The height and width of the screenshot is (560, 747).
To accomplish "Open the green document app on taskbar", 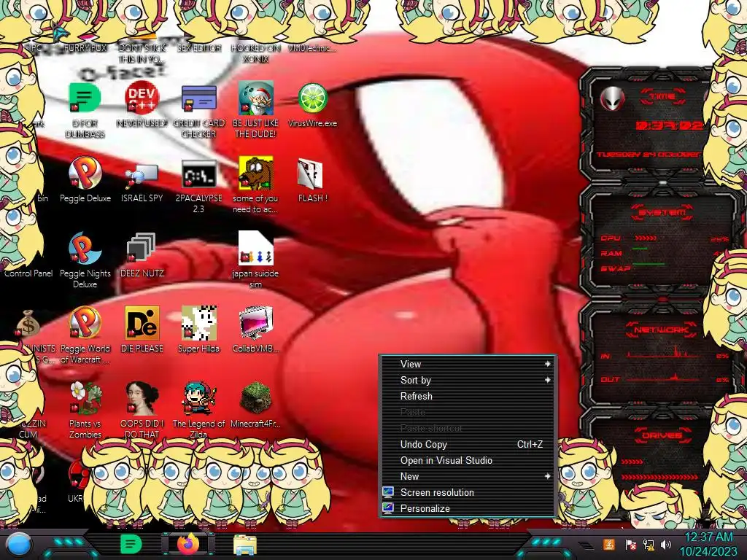I will 131,544.
